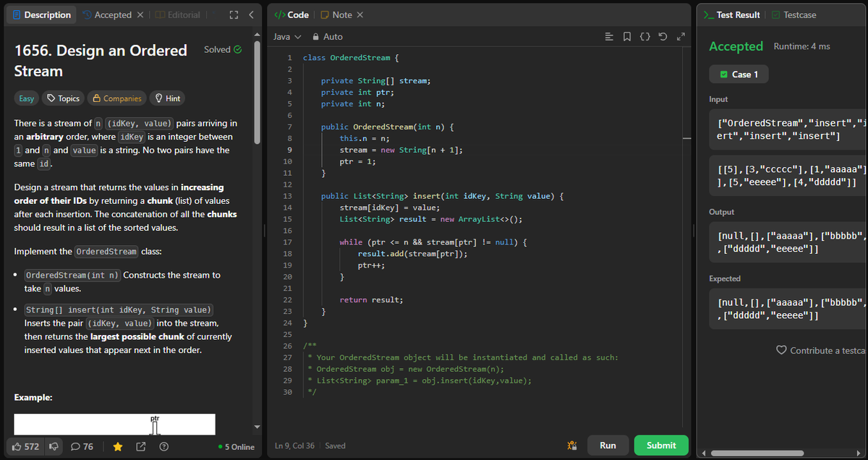Open the Editorial tab
The image size is (868, 460).
click(x=178, y=15)
